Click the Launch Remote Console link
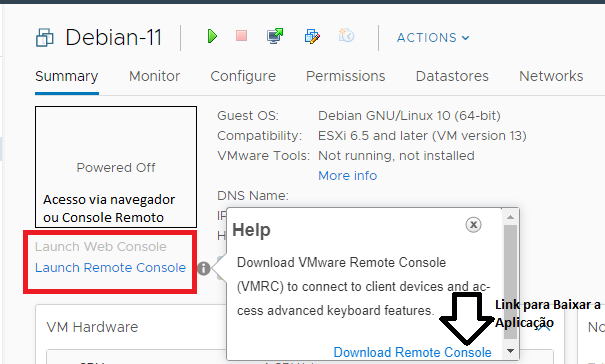The height and width of the screenshot is (364, 605). [110, 267]
